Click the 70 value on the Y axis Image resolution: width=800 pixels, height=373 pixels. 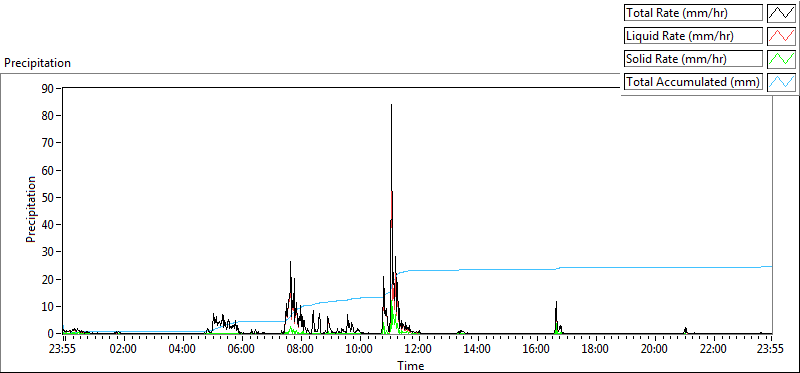[x=47, y=143]
